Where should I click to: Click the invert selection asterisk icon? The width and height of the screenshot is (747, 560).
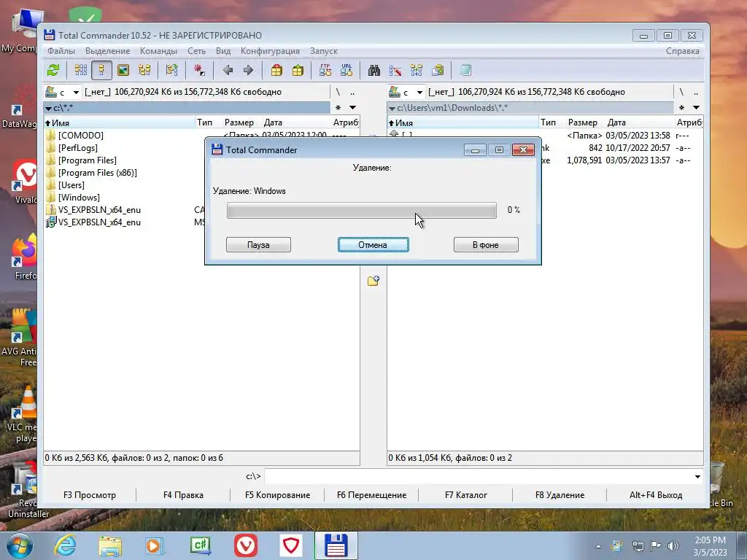(x=199, y=71)
